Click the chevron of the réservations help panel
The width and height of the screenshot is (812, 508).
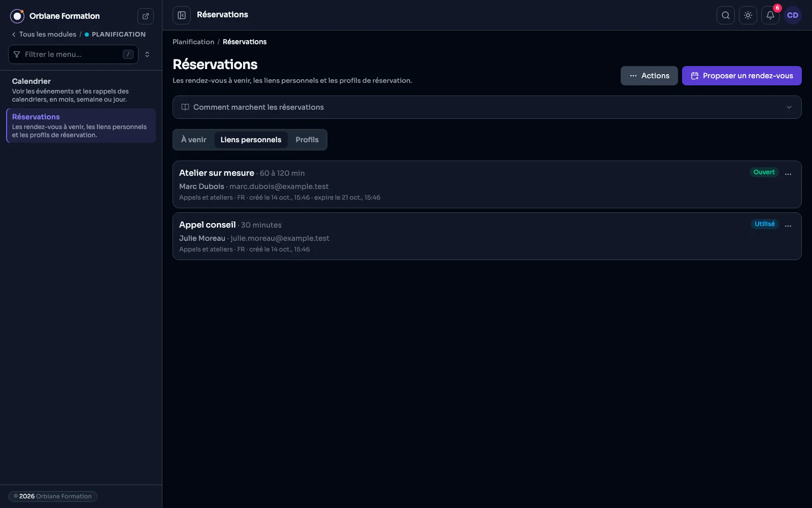click(x=789, y=107)
